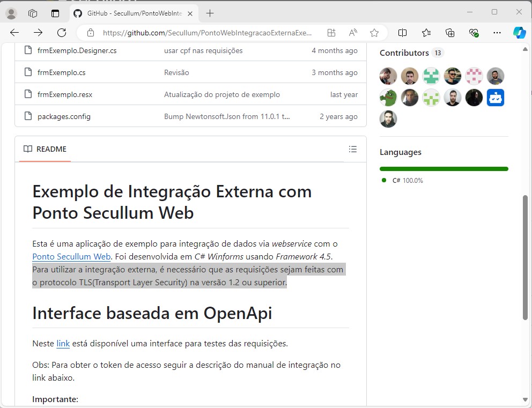Open commit 'Atualização do projeto de exemplo'

point(222,94)
